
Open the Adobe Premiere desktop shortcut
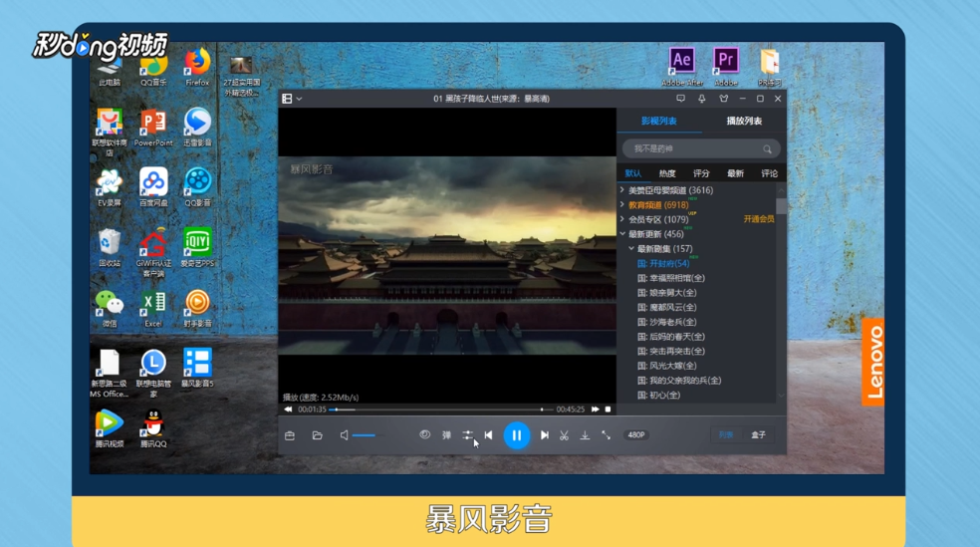[x=726, y=67]
